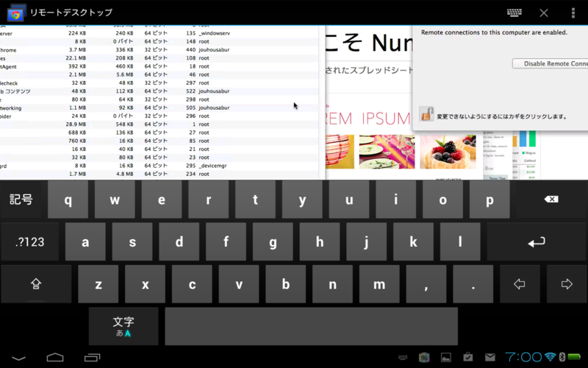Tap the Wi-Fi status icon
The width and height of the screenshot is (588, 368).
550,357
